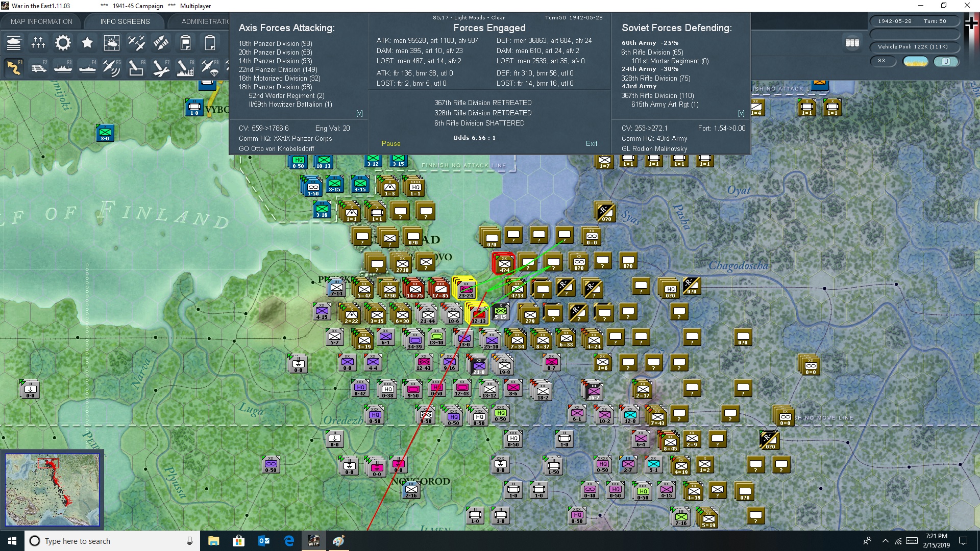
Task: Open File Explorer from the taskbar
Action: 213,541
